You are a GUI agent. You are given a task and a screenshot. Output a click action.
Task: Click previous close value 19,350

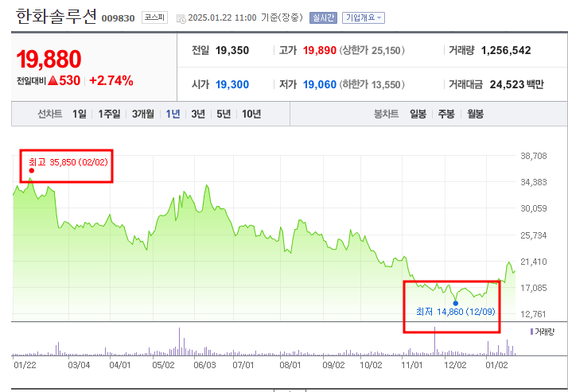pyautogui.click(x=232, y=50)
